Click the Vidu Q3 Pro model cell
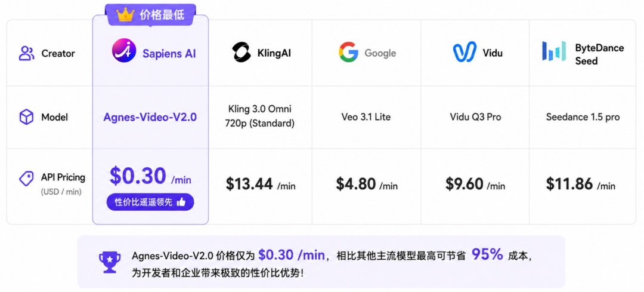 (x=476, y=117)
